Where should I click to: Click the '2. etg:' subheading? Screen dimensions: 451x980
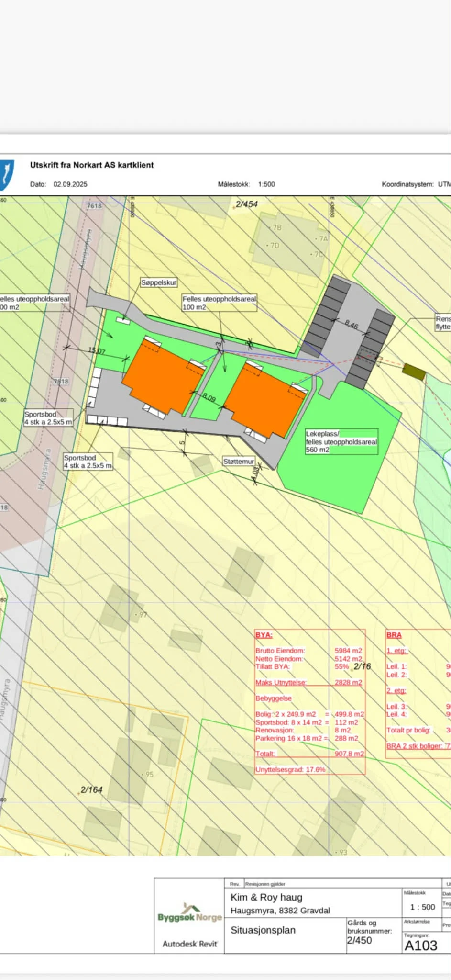click(x=396, y=690)
